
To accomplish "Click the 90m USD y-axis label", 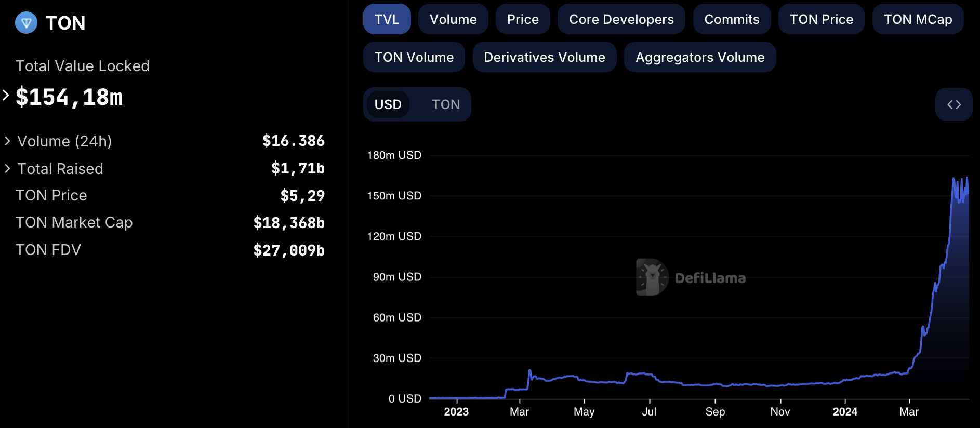I will 397,277.
